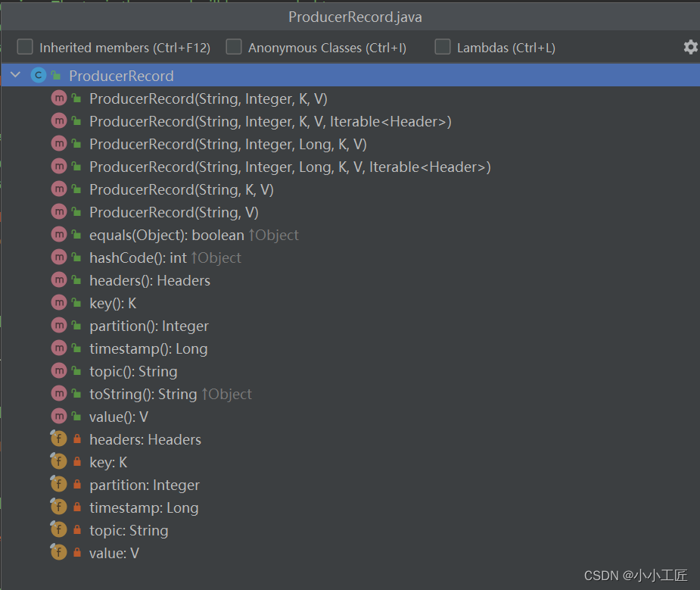Click field icon beside headers: Headers
The image size is (700, 590).
(58, 439)
